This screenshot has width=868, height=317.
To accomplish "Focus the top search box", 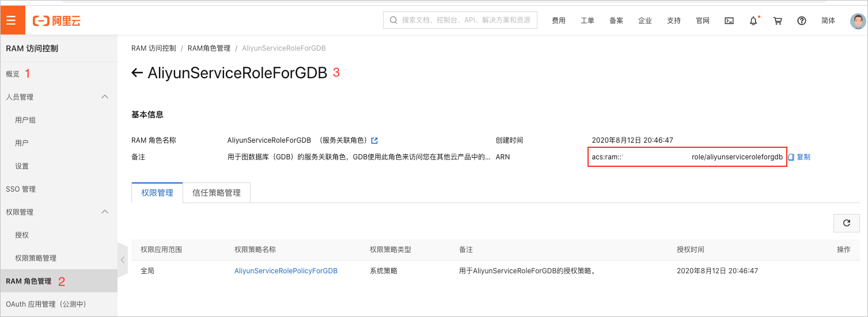I will (x=460, y=20).
